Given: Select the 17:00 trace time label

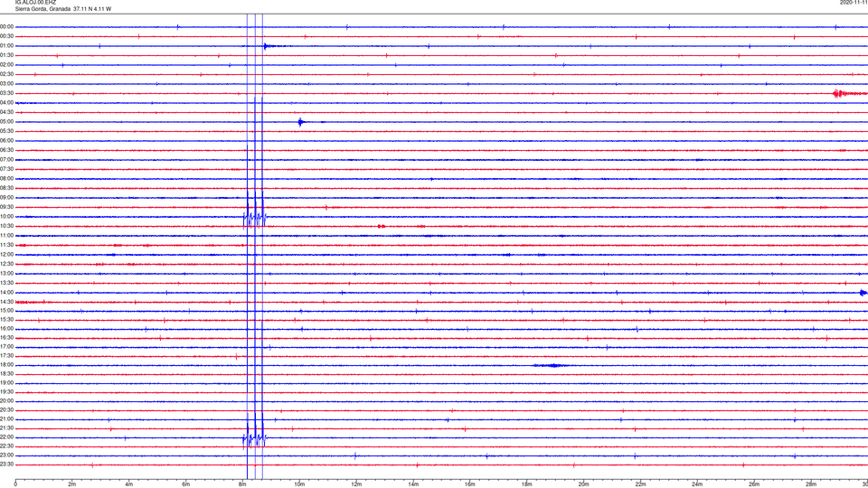Looking at the screenshot, I should (x=6, y=347).
